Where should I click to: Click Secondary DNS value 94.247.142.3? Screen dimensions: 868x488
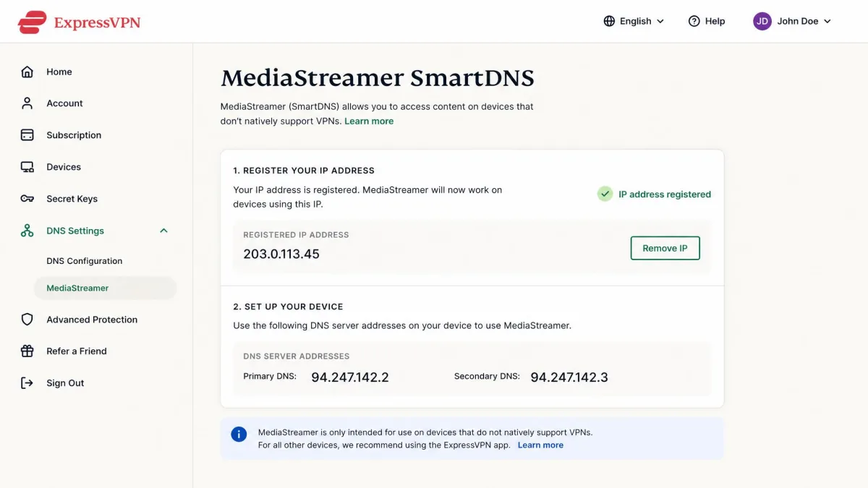[x=569, y=377]
